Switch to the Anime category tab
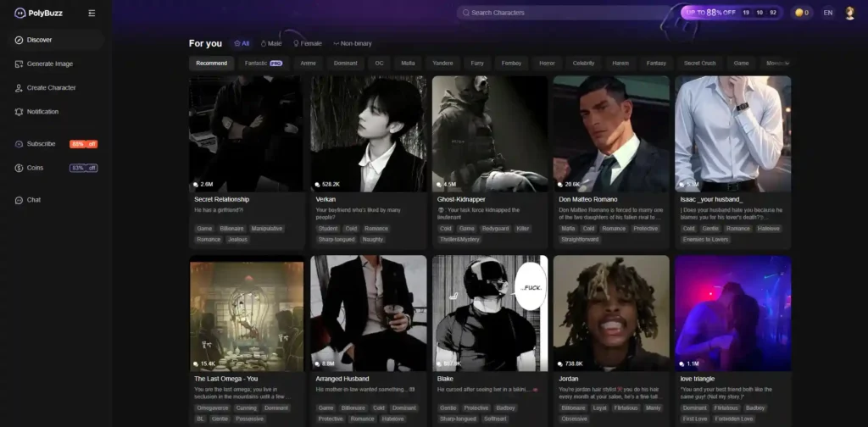This screenshot has height=427, width=868. [x=308, y=64]
